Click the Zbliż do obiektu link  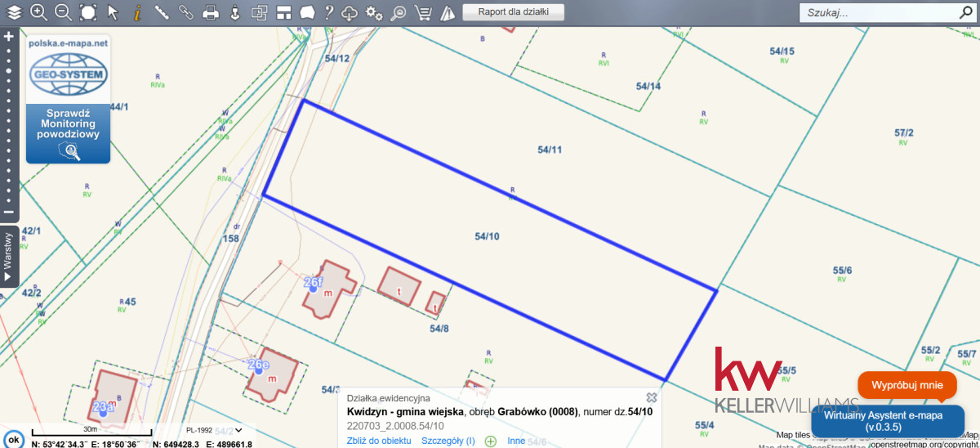379,441
